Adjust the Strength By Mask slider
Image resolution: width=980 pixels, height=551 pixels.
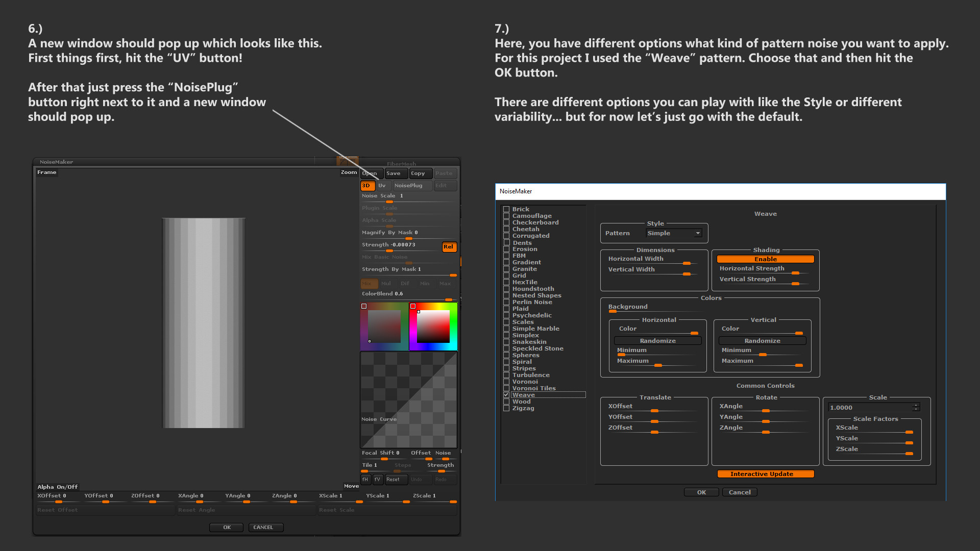pos(408,272)
